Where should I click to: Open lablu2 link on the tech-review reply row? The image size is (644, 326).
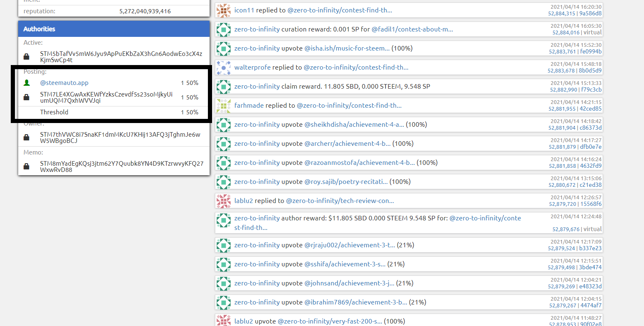click(x=244, y=201)
